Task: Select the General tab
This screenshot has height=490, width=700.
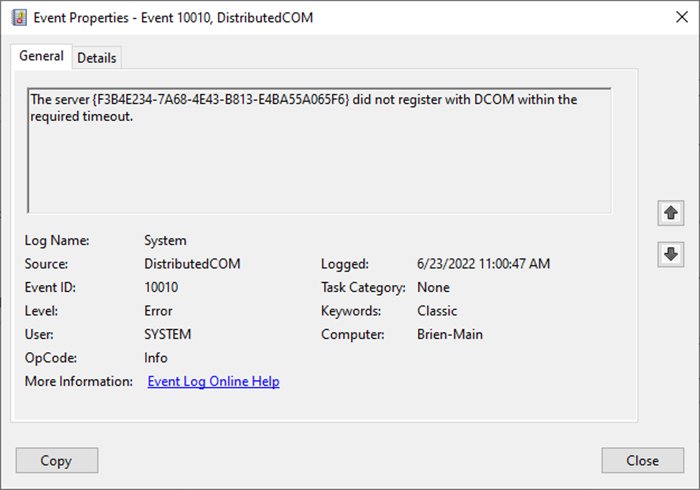Action: (41, 57)
